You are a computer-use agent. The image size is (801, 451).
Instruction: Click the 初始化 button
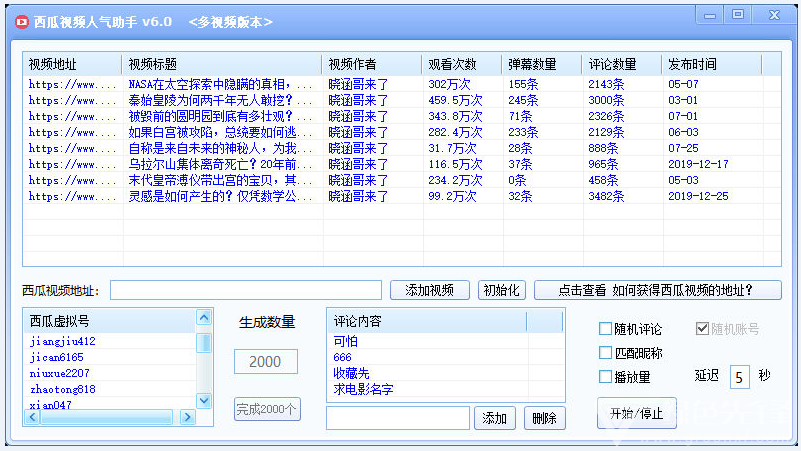pos(501,290)
